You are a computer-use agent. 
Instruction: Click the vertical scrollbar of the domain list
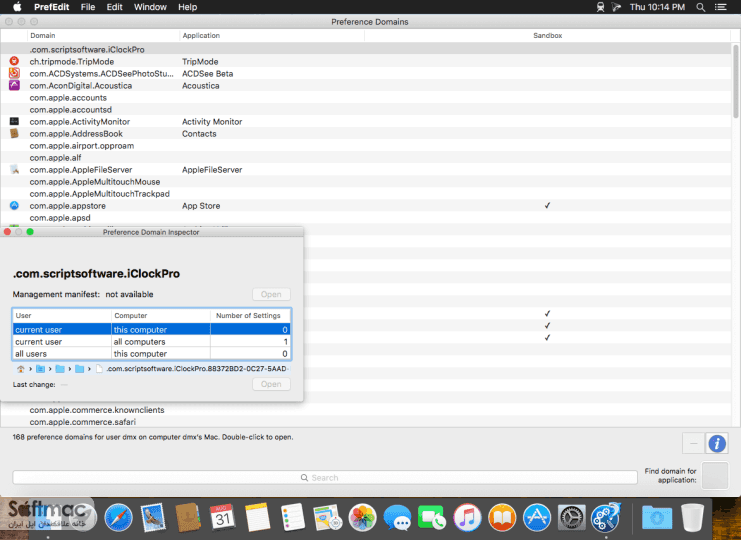coord(735,81)
